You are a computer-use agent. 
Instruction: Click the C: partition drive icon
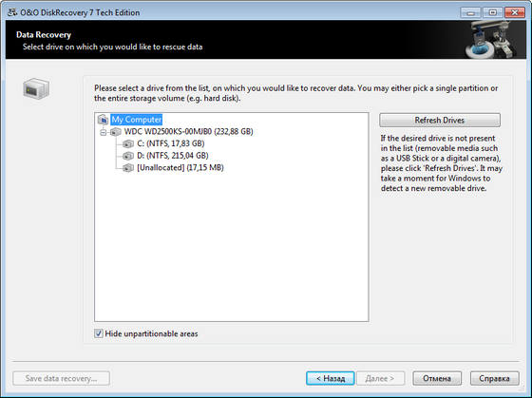[x=128, y=143]
